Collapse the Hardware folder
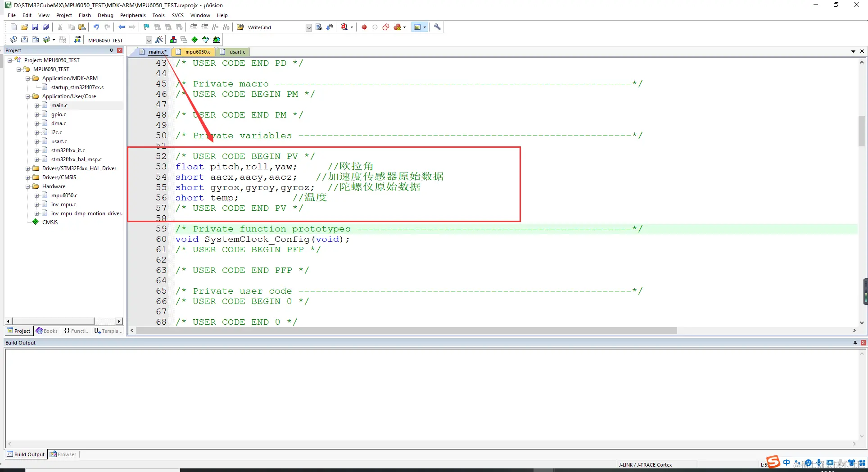 [27, 186]
